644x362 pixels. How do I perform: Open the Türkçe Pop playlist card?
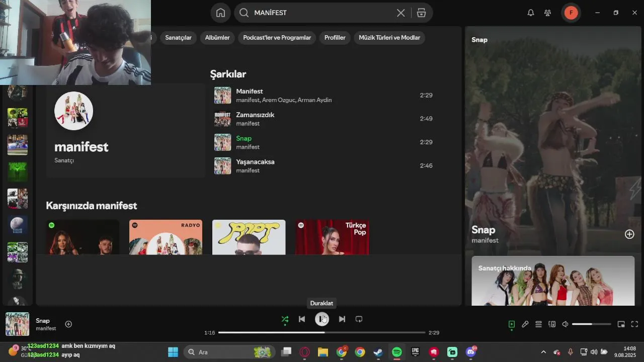pos(332,237)
